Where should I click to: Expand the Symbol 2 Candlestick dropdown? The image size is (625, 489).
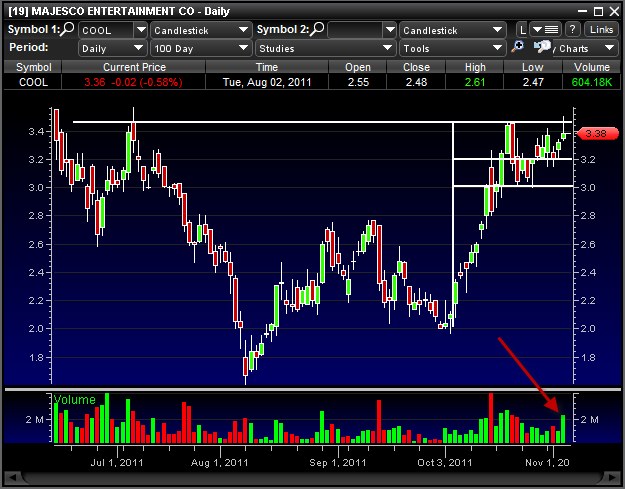[452, 30]
